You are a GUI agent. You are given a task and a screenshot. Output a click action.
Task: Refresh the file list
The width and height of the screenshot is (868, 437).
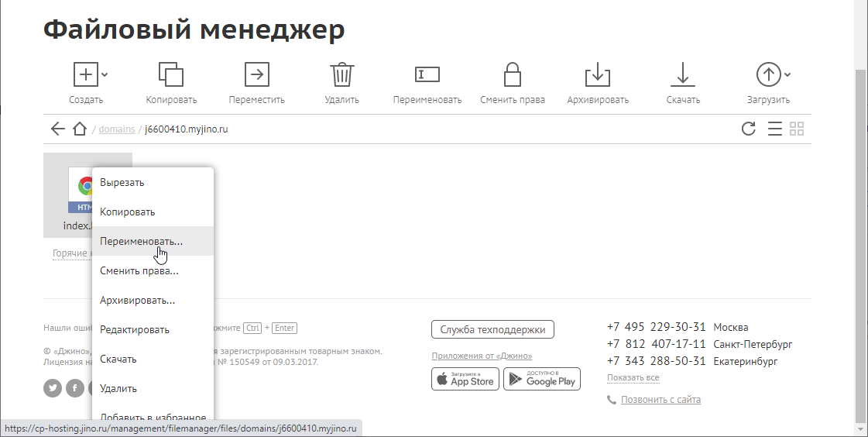pyautogui.click(x=748, y=129)
